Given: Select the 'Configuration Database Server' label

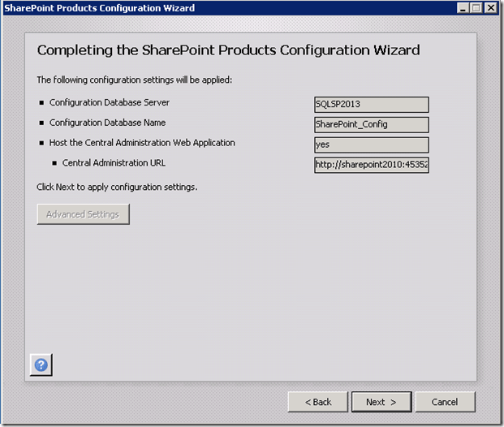Looking at the screenshot, I should [109, 102].
